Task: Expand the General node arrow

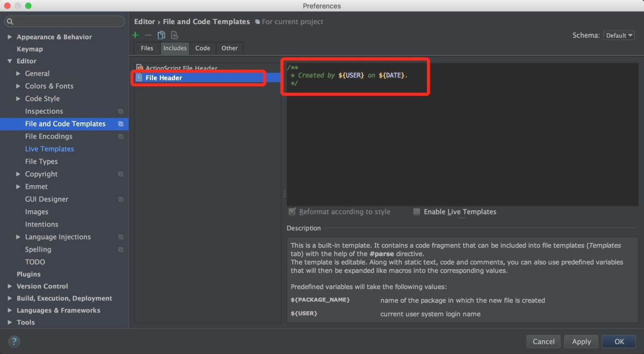Action: (x=18, y=73)
